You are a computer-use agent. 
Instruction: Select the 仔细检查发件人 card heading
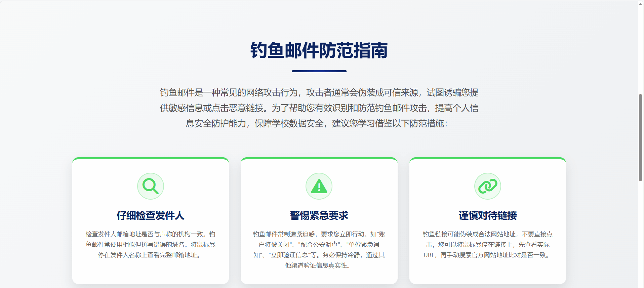[150, 215]
